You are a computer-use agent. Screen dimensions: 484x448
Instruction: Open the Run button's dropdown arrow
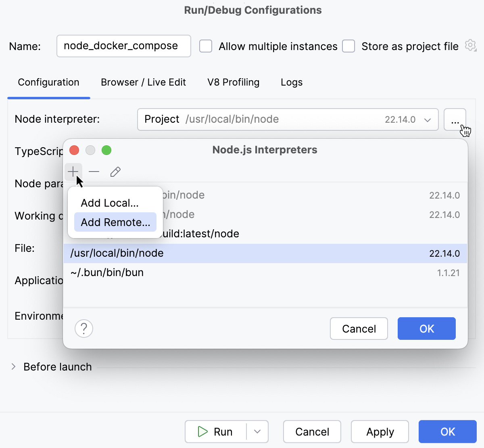257,431
